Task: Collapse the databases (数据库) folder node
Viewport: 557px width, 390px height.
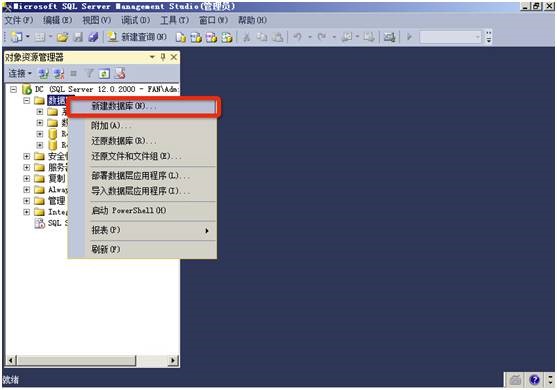Action: (x=26, y=101)
